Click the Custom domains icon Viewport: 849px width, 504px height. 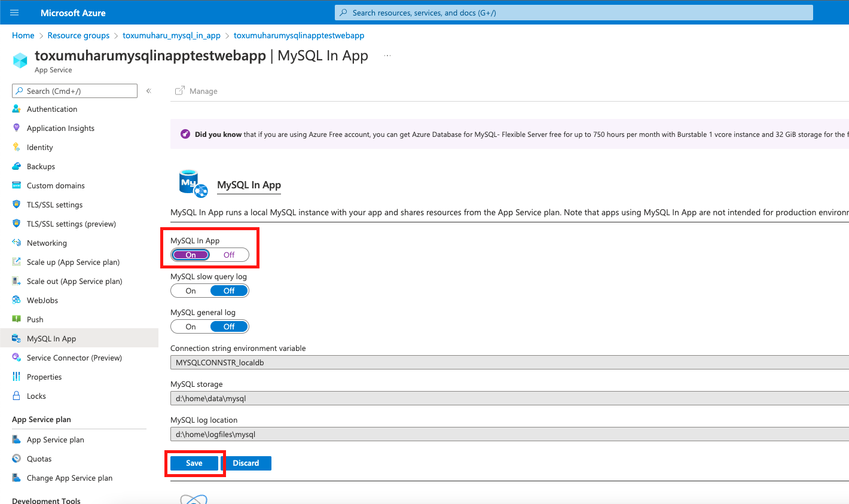[x=16, y=185]
